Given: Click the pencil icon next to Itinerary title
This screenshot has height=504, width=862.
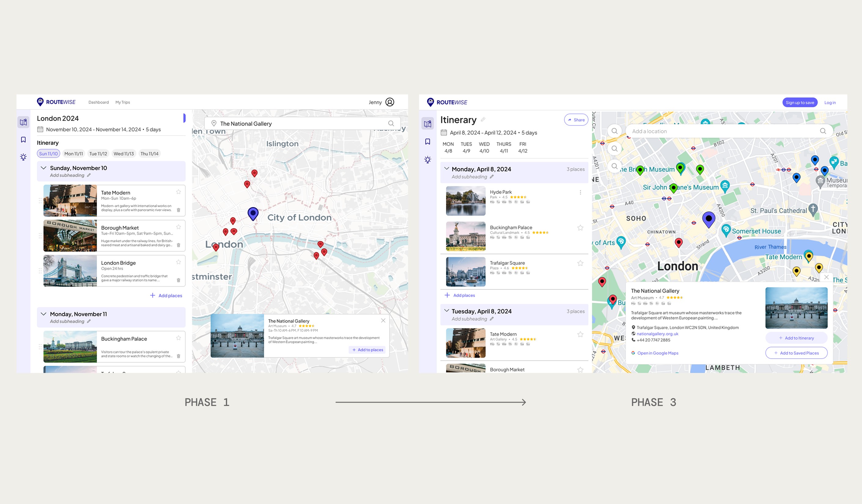Looking at the screenshot, I should click(483, 119).
